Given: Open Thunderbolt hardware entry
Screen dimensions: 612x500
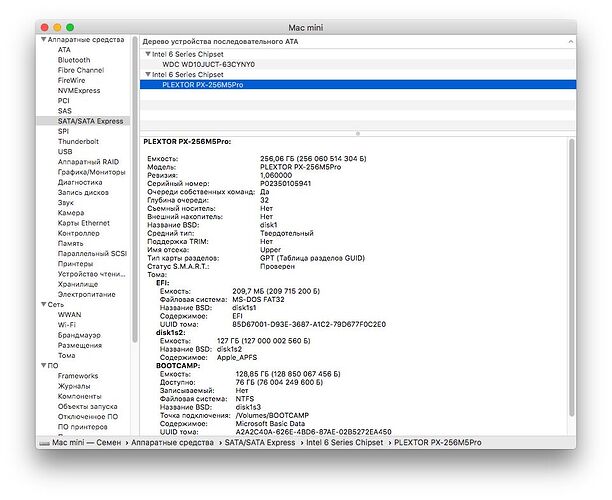Looking at the screenshot, I should (x=78, y=141).
